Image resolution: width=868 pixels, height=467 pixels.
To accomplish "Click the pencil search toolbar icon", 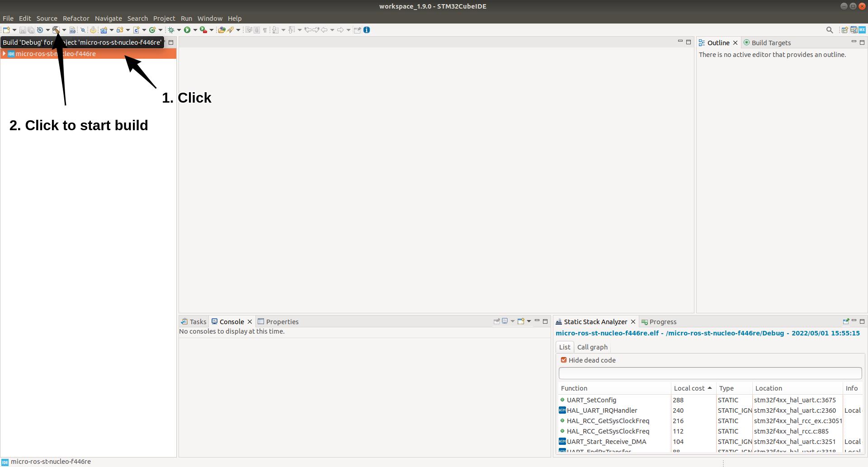I will click(x=230, y=30).
